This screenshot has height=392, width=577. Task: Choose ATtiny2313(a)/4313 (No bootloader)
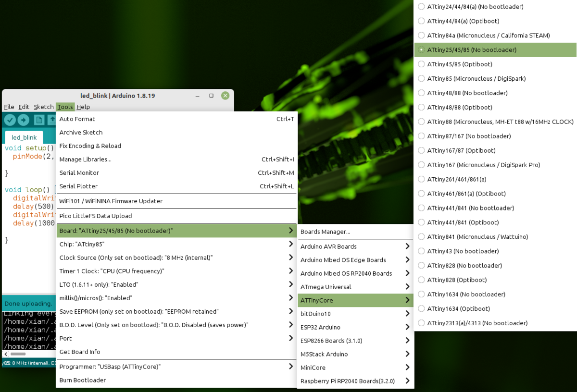pyautogui.click(x=495, y=323)
